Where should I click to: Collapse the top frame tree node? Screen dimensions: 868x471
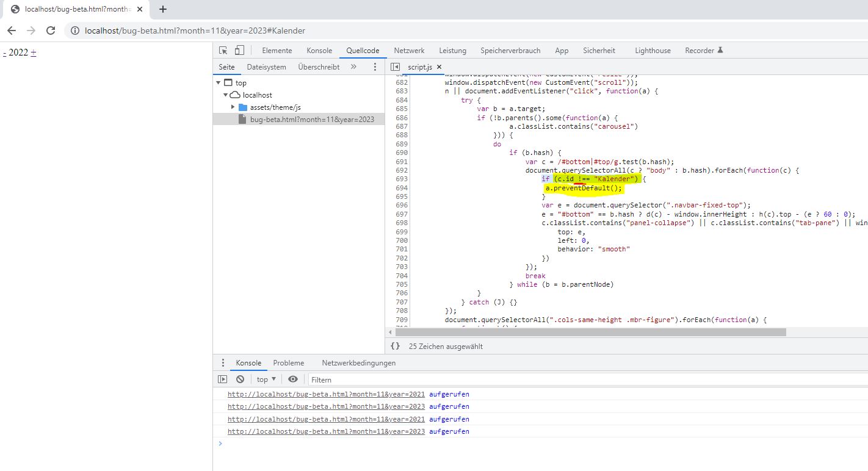(x=219, y=83)
